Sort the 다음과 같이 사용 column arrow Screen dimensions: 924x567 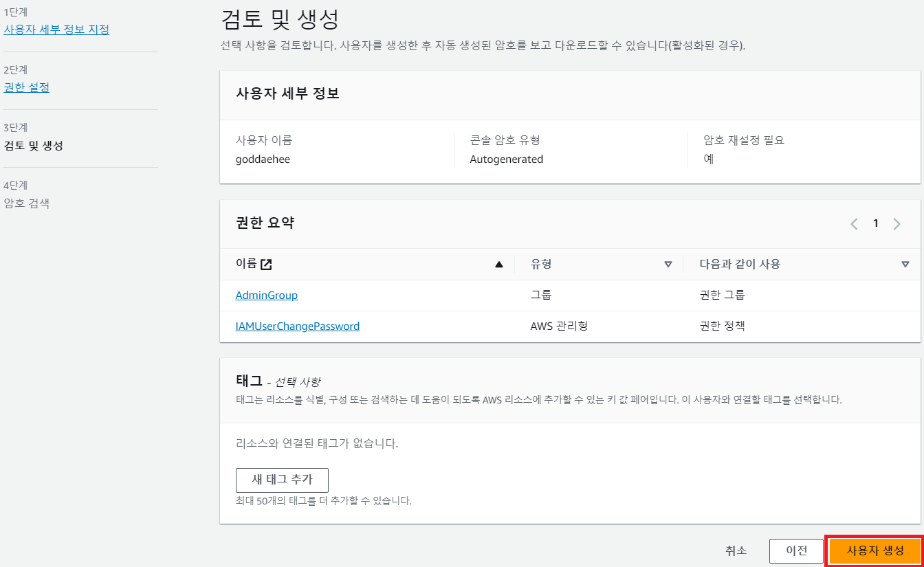coord(905,264)
